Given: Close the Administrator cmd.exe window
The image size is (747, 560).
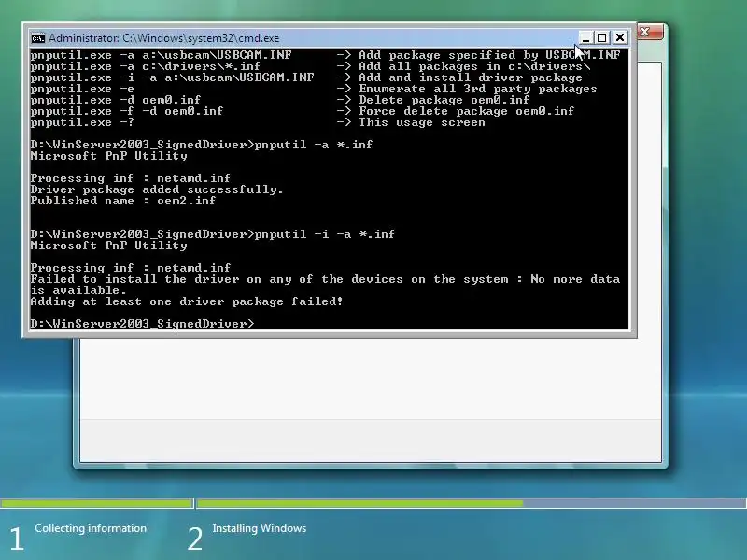Looking at the screenshot, I should (x=620, y=37).
